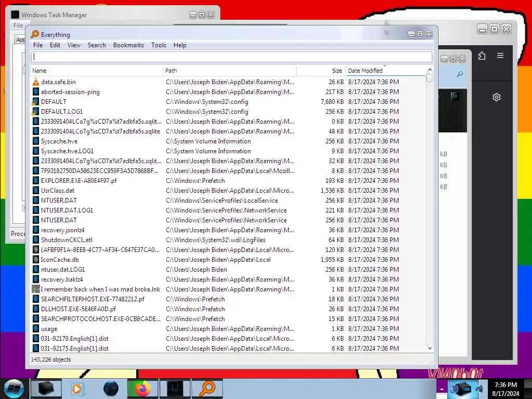532x399 pixels.
Task: Click the 7,680 KB size of DEFAULT
Action: pos(332,101)
